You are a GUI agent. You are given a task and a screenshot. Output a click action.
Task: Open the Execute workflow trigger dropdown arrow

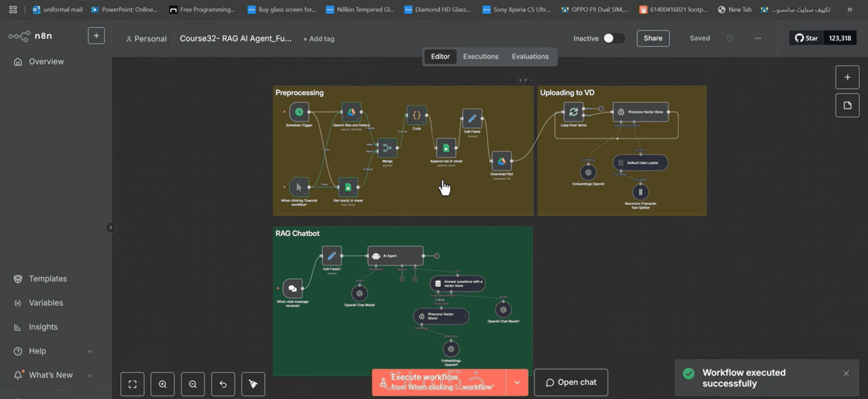tap(517, 382)
